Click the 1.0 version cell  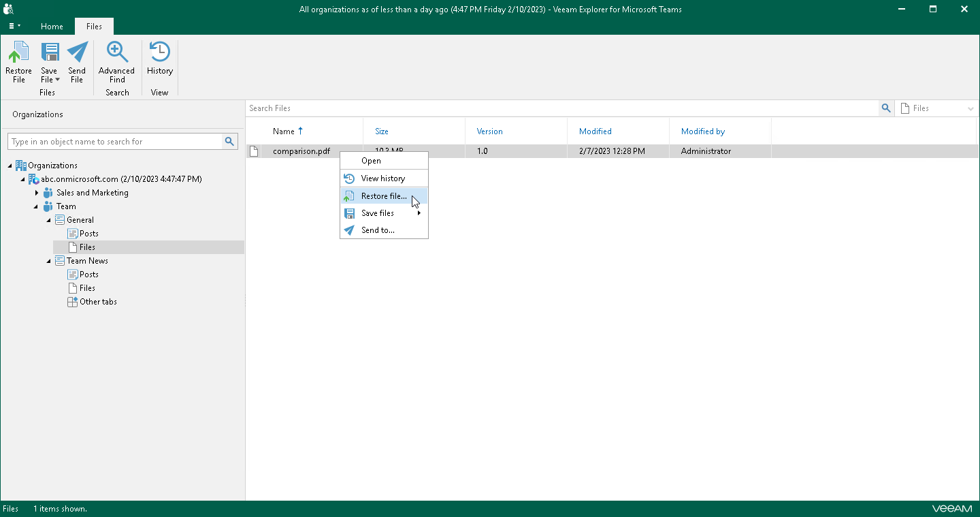pyautogui.click(x=483, y=151)
